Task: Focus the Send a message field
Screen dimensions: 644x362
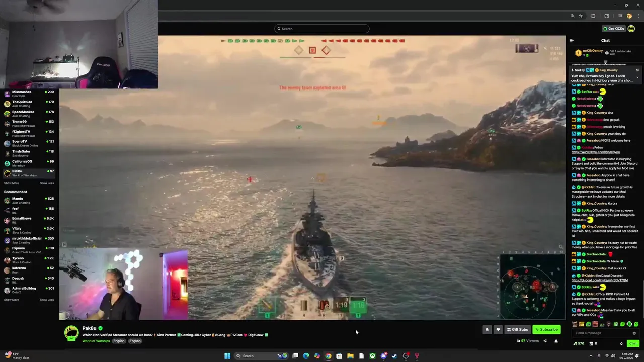Action: (602, 333)
